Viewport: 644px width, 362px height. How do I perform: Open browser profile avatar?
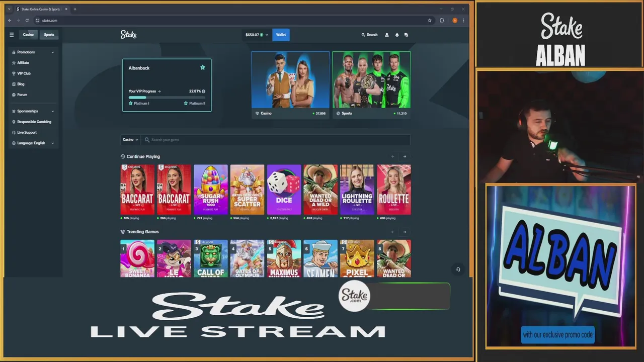pyautogui.click(x=455, y=21)
